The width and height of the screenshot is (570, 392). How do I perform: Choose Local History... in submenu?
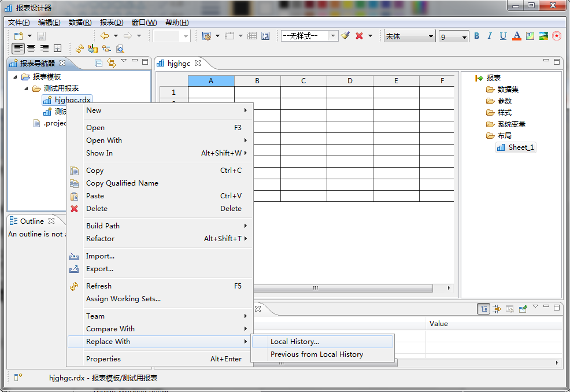tap(323, 342)
